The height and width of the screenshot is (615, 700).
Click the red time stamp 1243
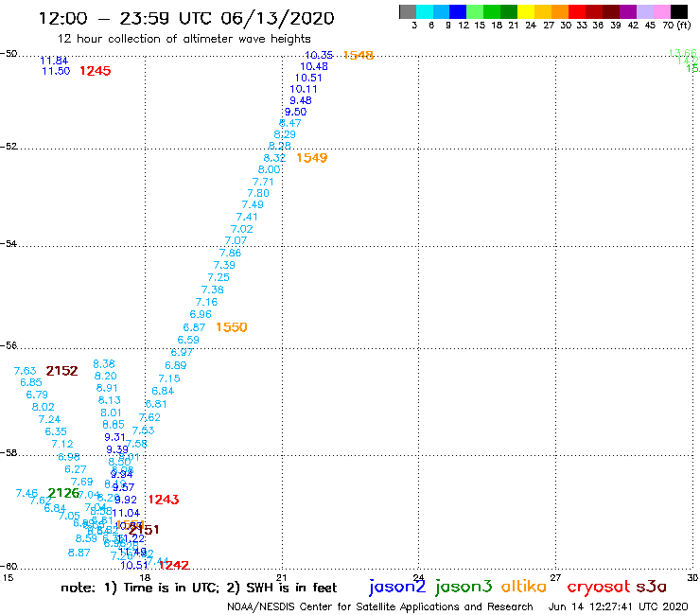click(x=164, y=500)
